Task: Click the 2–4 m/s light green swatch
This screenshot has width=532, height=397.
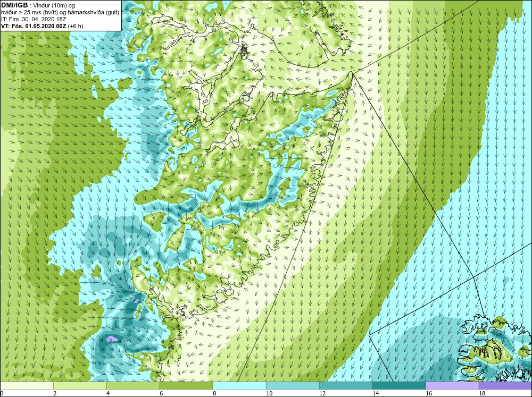Action: click(80, 386)
